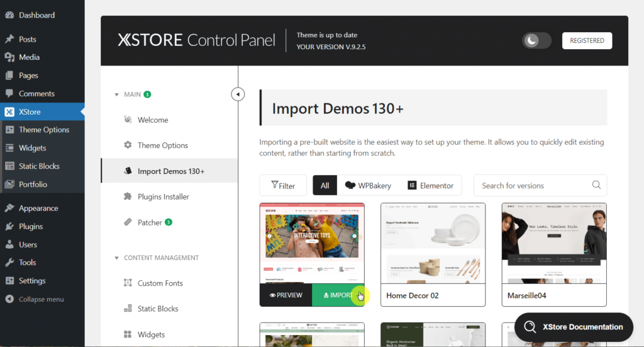The width and height of the screenshot is (644, 347).
Task: Open Plugins Installer menu item
Action: (x=164, y=196)
